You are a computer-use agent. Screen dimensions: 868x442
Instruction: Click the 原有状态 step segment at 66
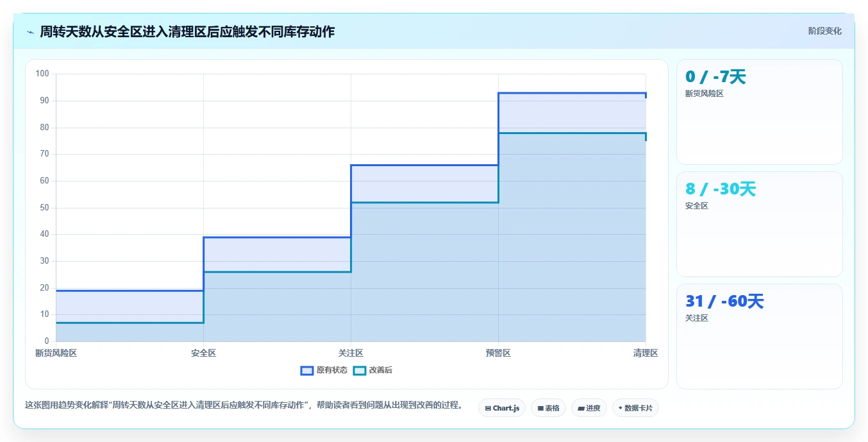pyautogui.click(x=424, y=166)
